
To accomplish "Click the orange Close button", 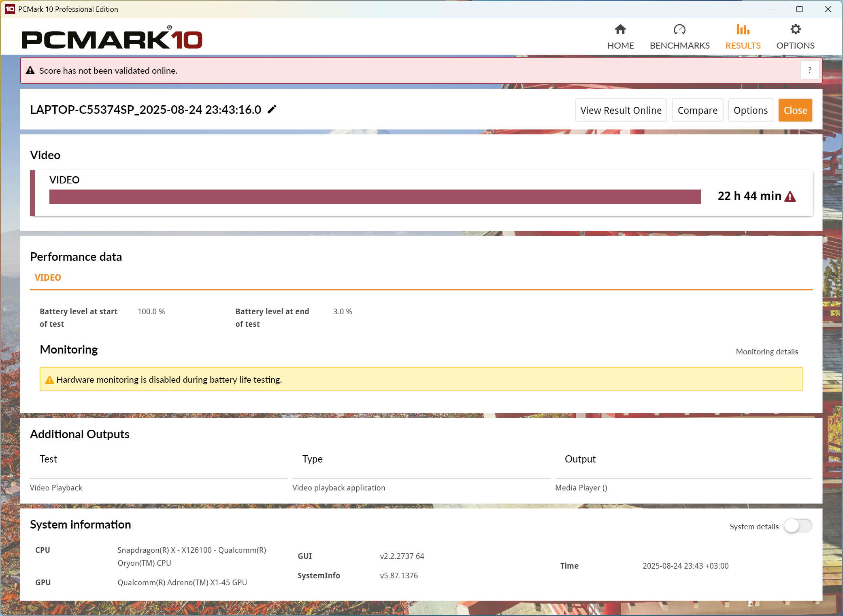I will 795,110.
